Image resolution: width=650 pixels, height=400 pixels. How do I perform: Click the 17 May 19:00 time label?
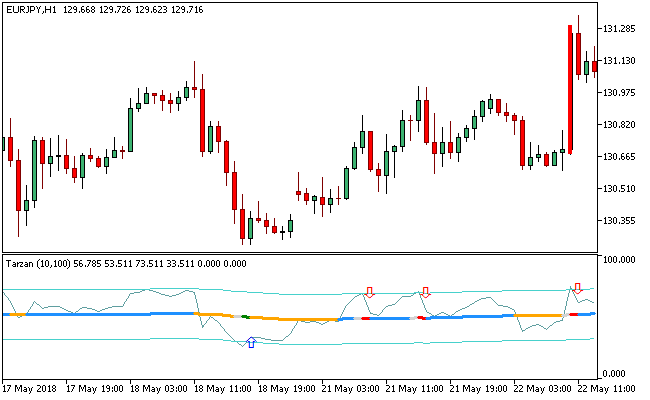coord(95,389)
